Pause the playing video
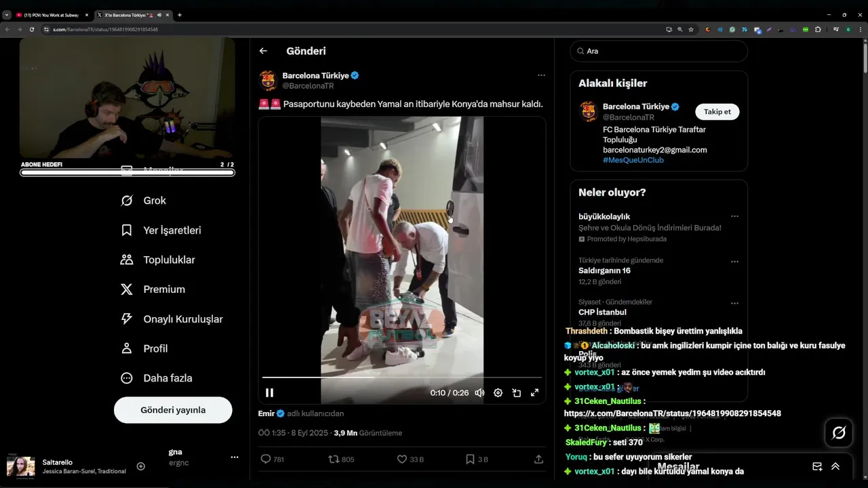Image resolution: width=868 pixels, height=488 pixels. 269,392
